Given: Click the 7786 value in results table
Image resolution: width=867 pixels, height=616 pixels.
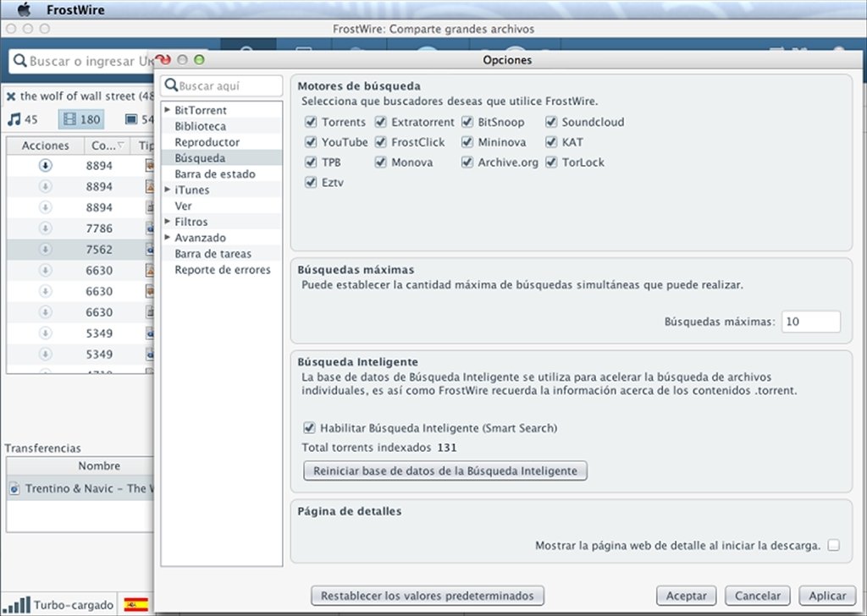Looking at the screenshot, I should 99,228.
